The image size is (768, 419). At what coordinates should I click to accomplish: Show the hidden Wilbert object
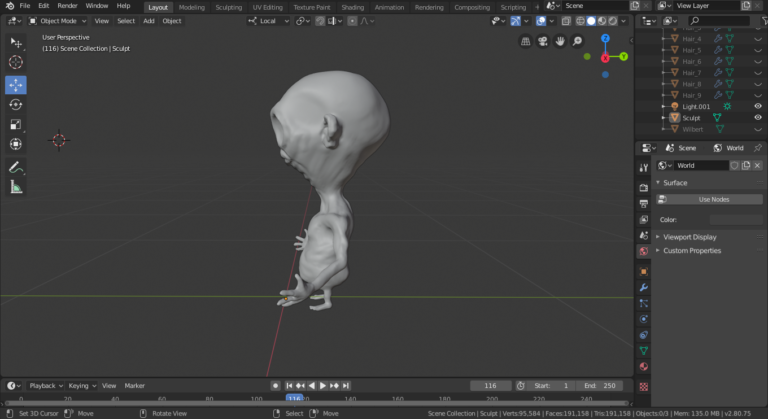(x=757, y=129)
